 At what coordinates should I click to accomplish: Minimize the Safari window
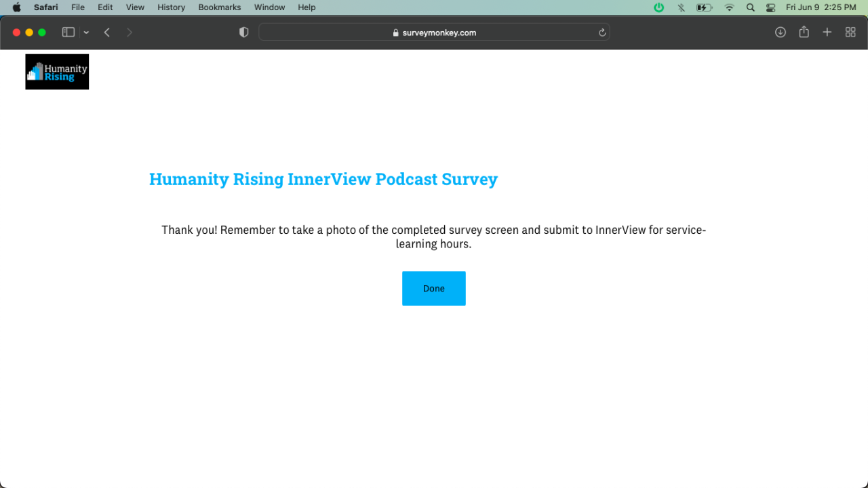29,33
